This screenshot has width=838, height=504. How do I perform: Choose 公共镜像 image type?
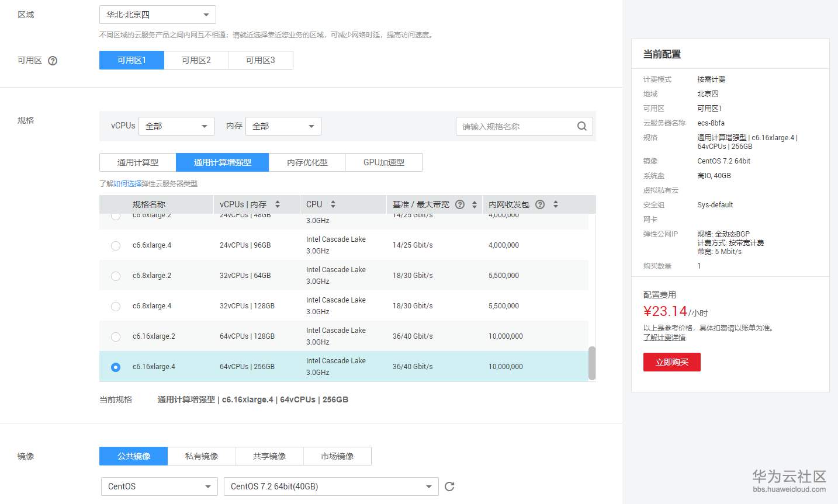point(134,456)
